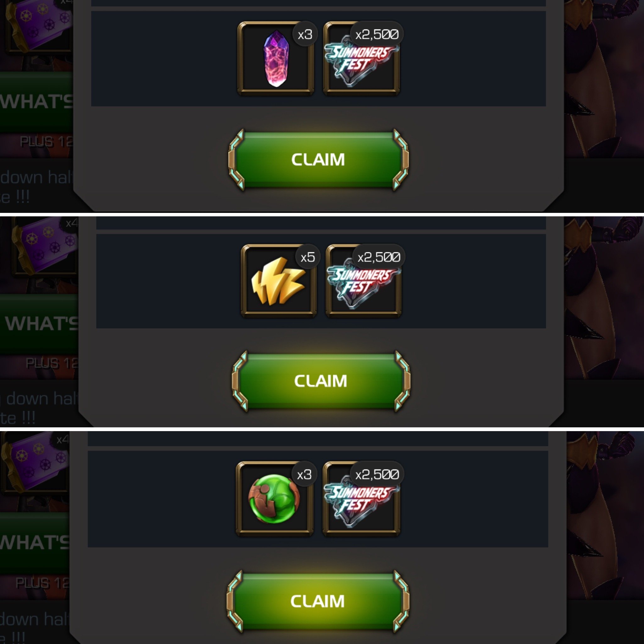Select Summoners Fest token in middle panel
644x644 pixels.
click(x=364, y=281)
